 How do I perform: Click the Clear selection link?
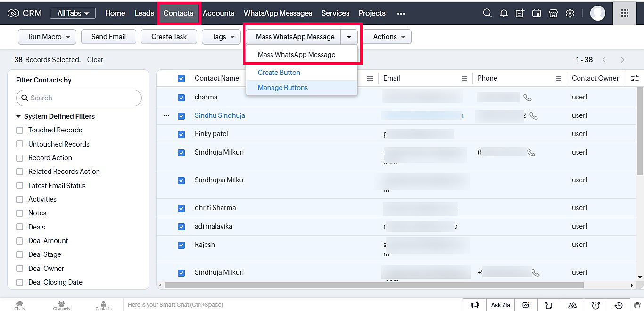click(x=95, y=60)
